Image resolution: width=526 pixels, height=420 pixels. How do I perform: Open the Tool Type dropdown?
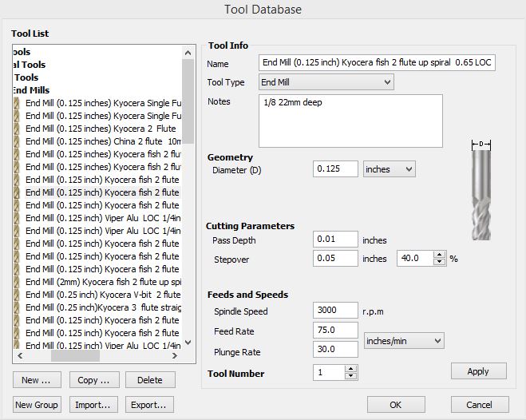click(x=326, y=82)
